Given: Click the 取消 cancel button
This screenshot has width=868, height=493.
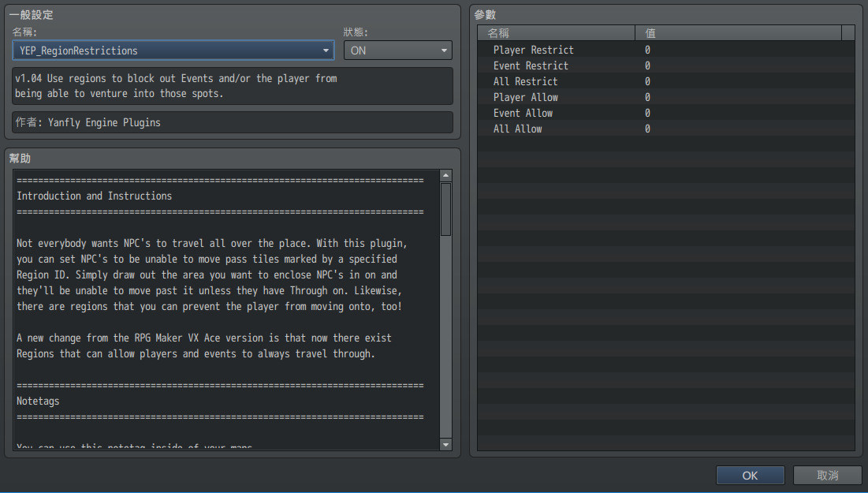Looking at the screenshot, I should pyautogui.click(x=827, y=476).
